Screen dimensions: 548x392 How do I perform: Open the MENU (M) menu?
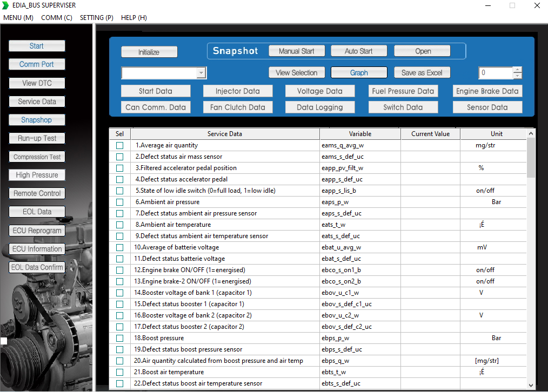(x=18, y=18)
